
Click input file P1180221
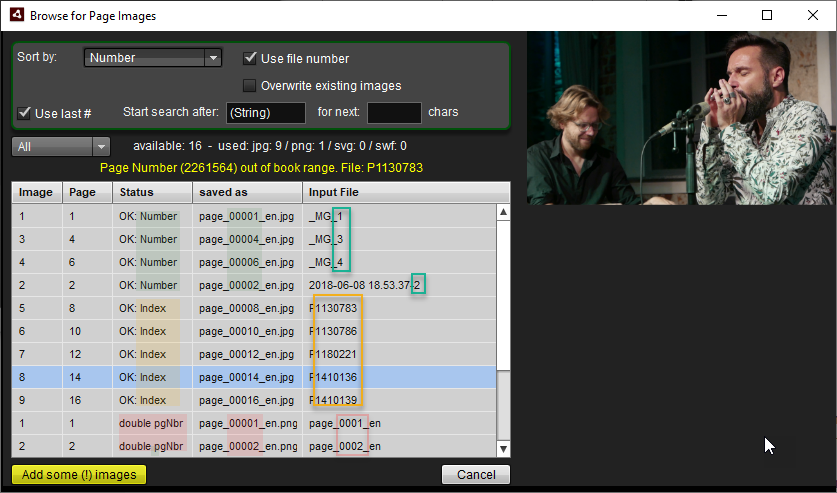(x=333, y=354)
